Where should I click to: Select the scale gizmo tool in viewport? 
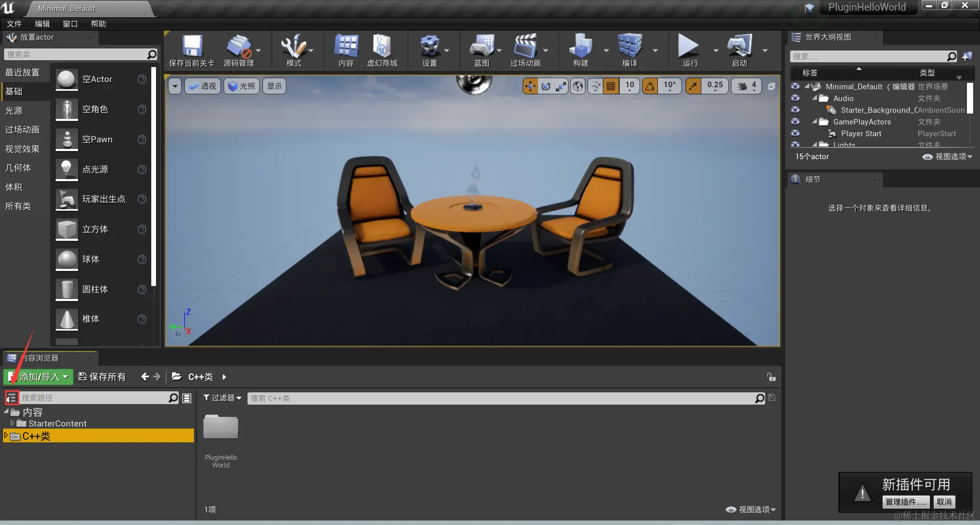coord(561,86)
